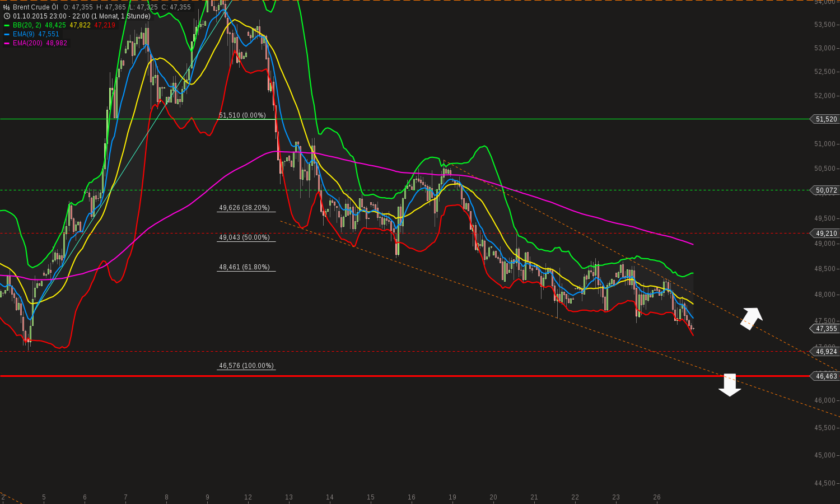This screenshot has width=840, height=504.
Task: Click the 51,520 price tag on the axis
Action: coord(826,119)
